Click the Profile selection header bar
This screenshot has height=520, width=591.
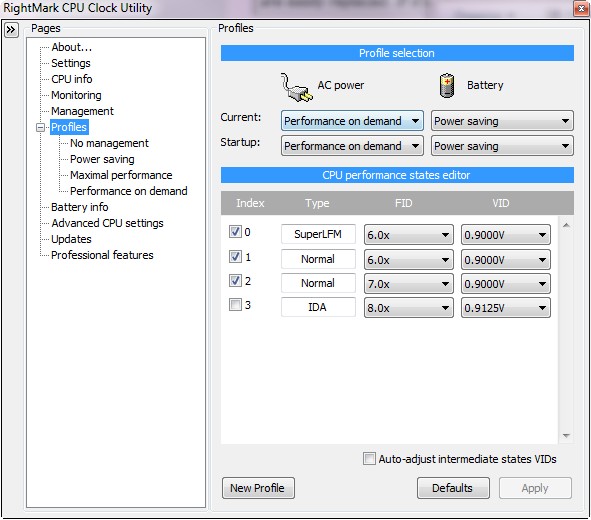click(397, 53)
